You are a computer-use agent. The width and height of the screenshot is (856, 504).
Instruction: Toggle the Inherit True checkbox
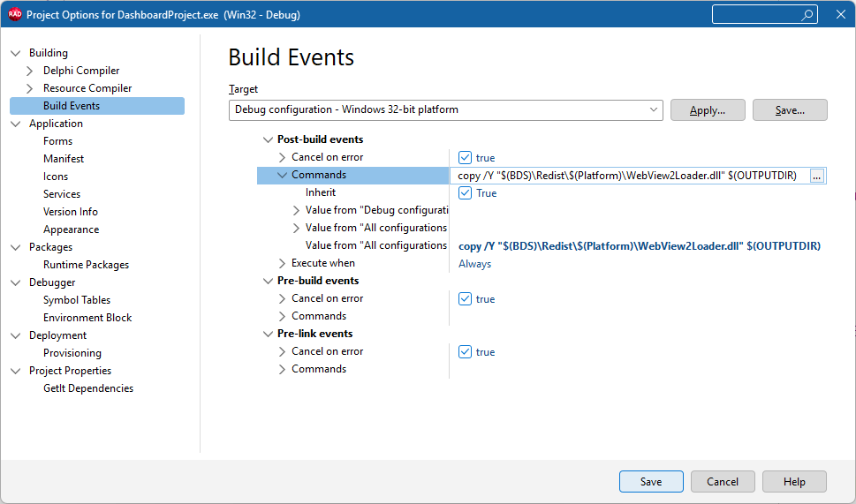point(466,193)
